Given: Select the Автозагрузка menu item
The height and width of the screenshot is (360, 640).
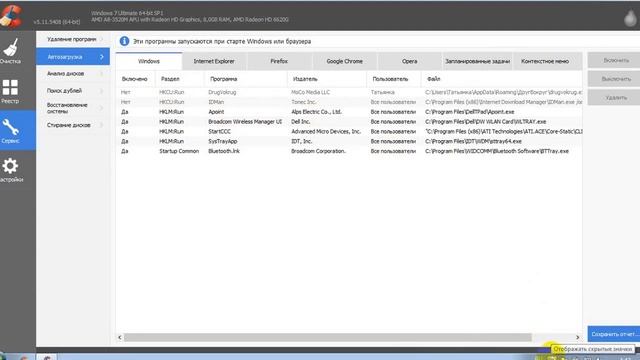Looking at the screenshot, I should (73, 57).
